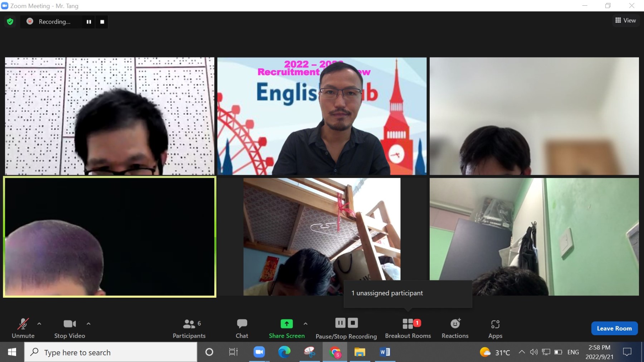644x362 pixels.
Task: Open Microsoft Word from taskbar
Action: pos(385,352)
